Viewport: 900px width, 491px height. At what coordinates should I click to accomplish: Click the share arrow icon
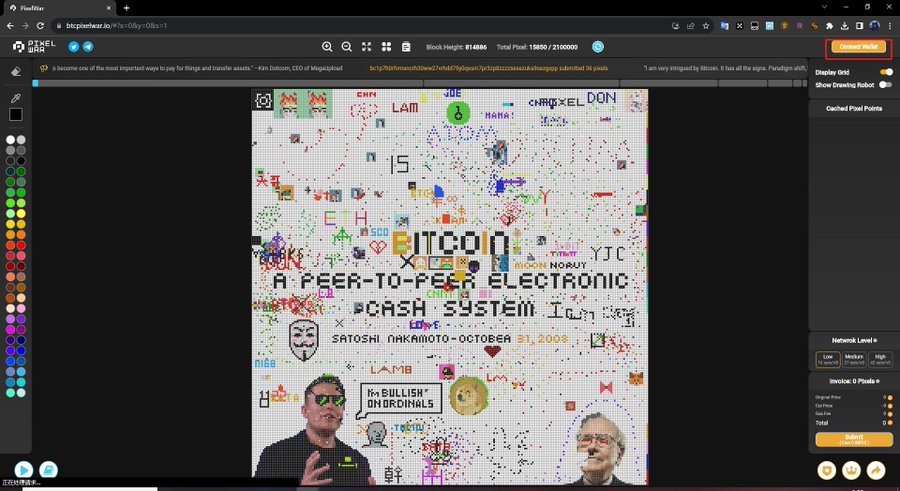point(877,470)
